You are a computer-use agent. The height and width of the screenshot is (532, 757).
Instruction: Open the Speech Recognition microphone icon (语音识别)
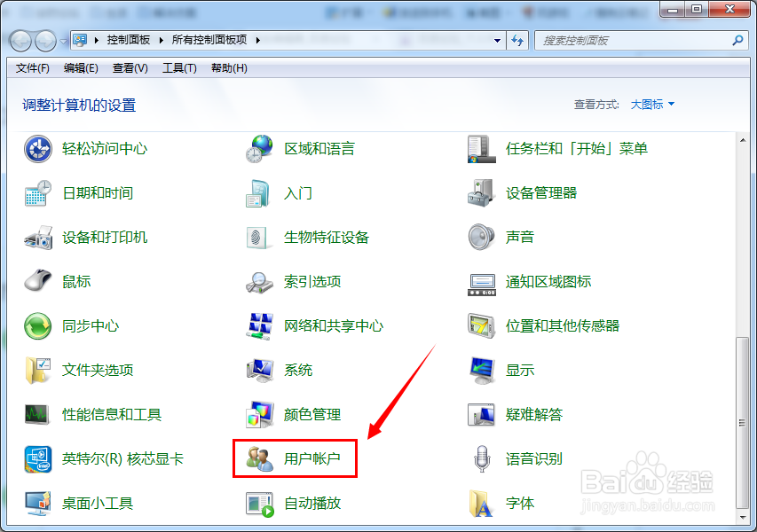point(482,458)
